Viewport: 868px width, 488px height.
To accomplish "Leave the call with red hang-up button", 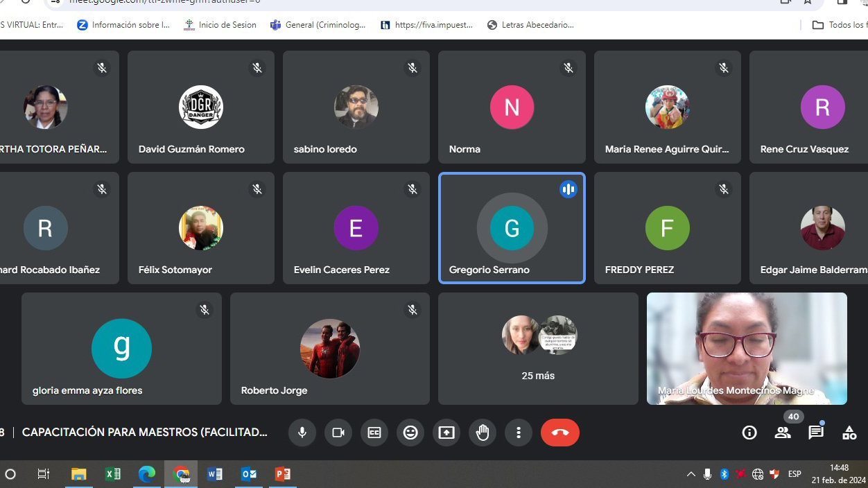I will pos(560,433).
